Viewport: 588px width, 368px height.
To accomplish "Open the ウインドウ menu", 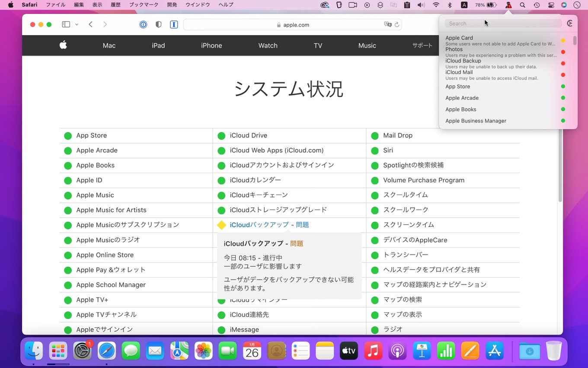I will (198, 5).
